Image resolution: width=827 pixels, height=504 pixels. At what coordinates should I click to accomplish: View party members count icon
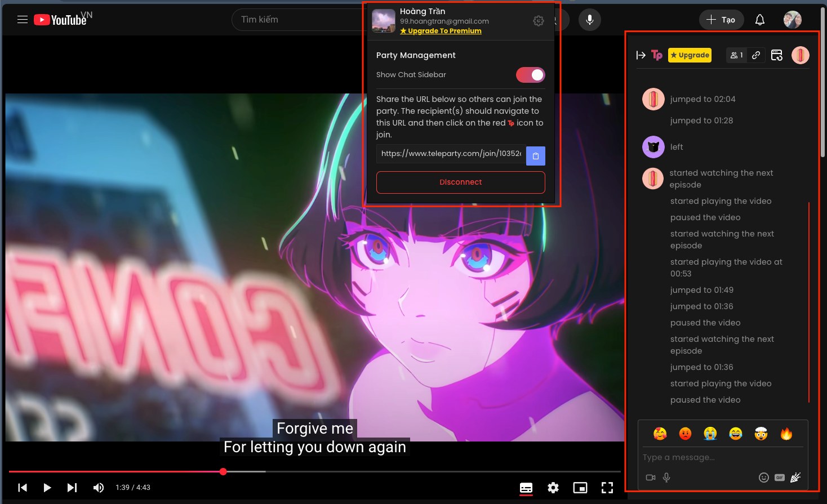(736, 55)
